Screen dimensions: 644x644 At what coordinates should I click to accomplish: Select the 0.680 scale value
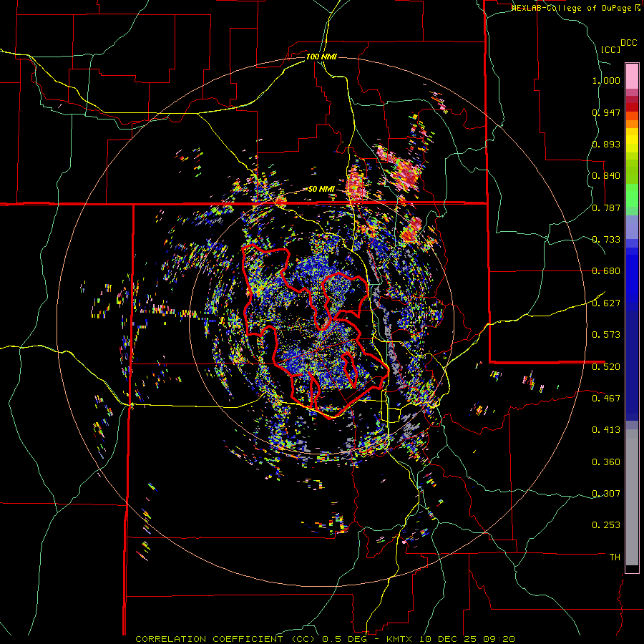coord(606,271)
